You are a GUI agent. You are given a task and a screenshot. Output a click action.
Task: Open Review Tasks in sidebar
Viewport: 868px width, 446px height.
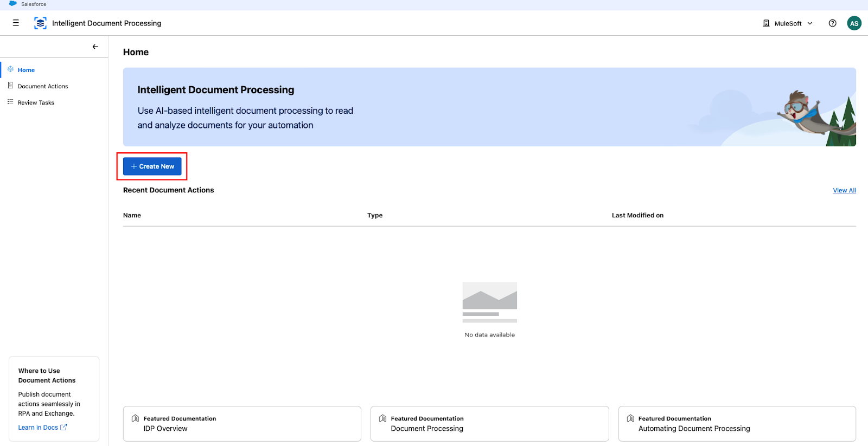pos(36,102)
